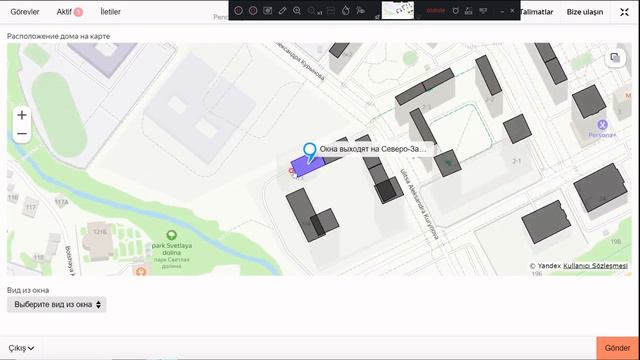Image resolution: width=640 pixels, height=360 pixels.
Task: Click the recorder power/stop icon
Action: click(238, 11)
